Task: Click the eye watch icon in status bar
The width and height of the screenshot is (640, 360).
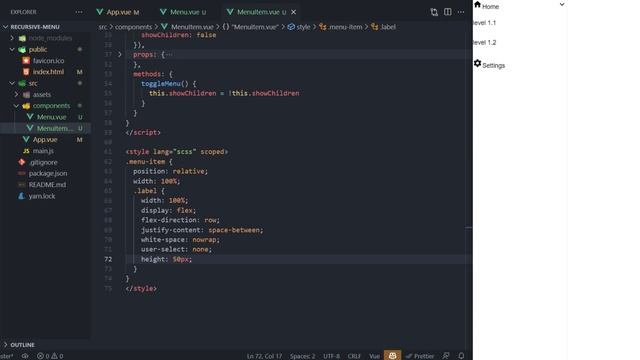Action: point(25,356)
